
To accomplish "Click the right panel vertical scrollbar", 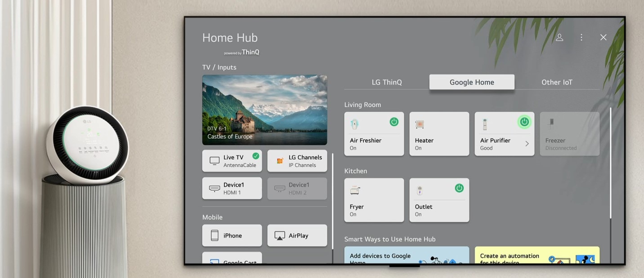I will pos(610,163).
